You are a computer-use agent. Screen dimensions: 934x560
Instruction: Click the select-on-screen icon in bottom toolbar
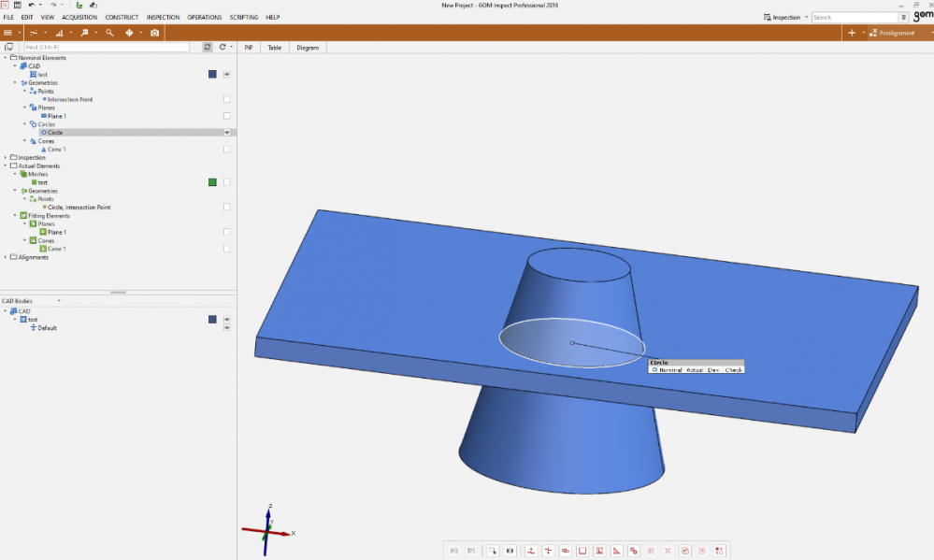(493, 551)
